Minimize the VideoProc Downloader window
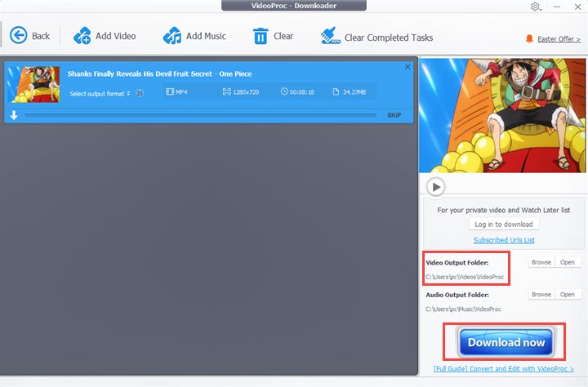Image resolution: width=588 pixels, height=387 pixels. 557,7
